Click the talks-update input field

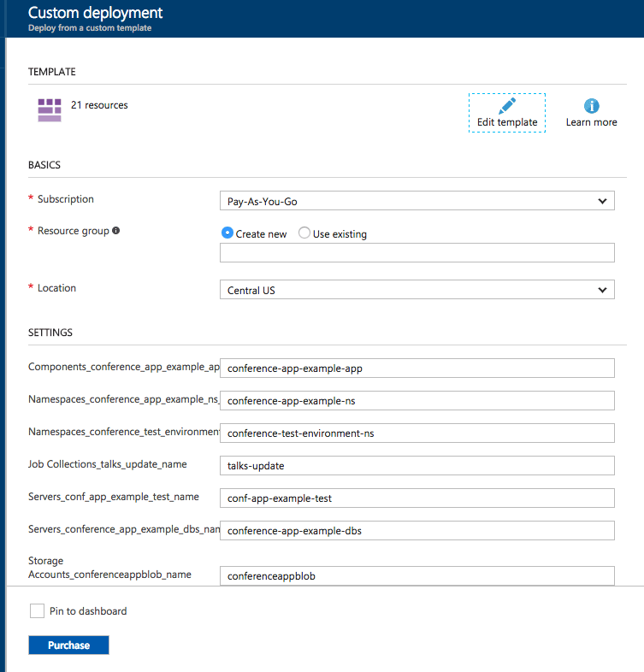pos(417,466)
